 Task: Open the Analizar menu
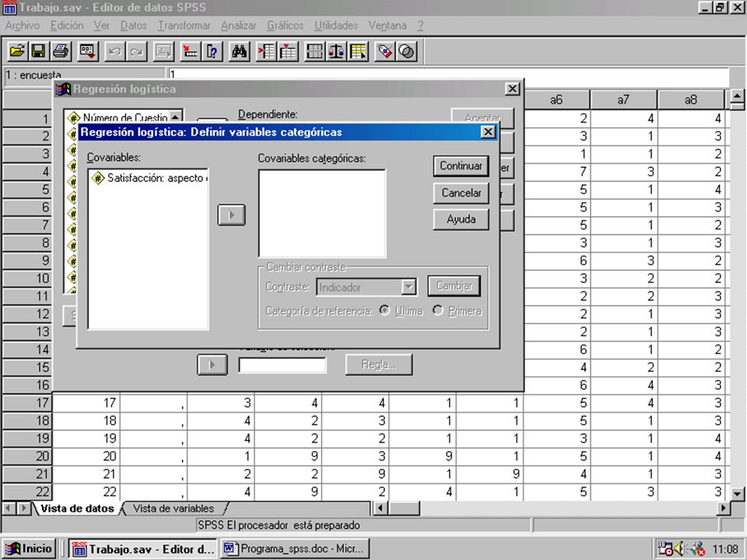pos(238,26)
